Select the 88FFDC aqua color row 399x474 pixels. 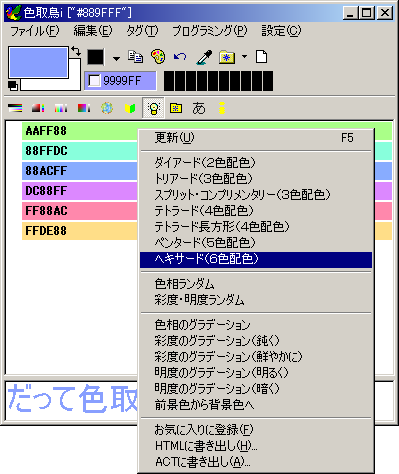[x=80, y=151]
